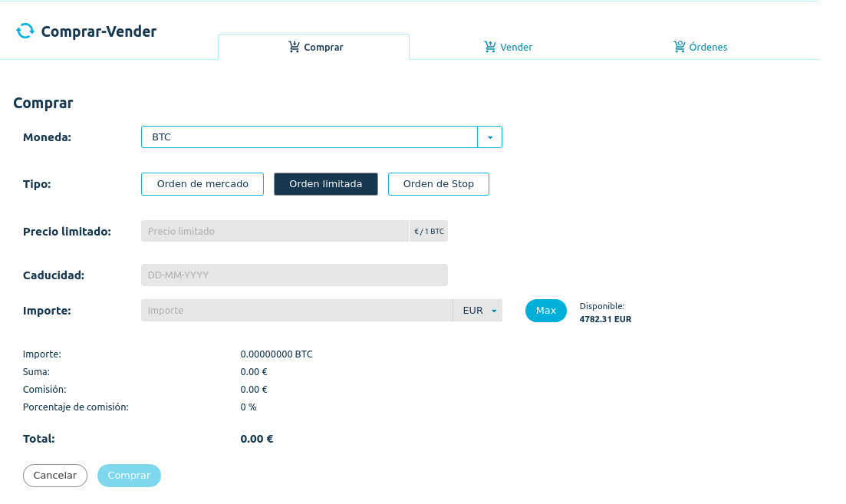
Task: Click the Max button
Action: [546, 310]
